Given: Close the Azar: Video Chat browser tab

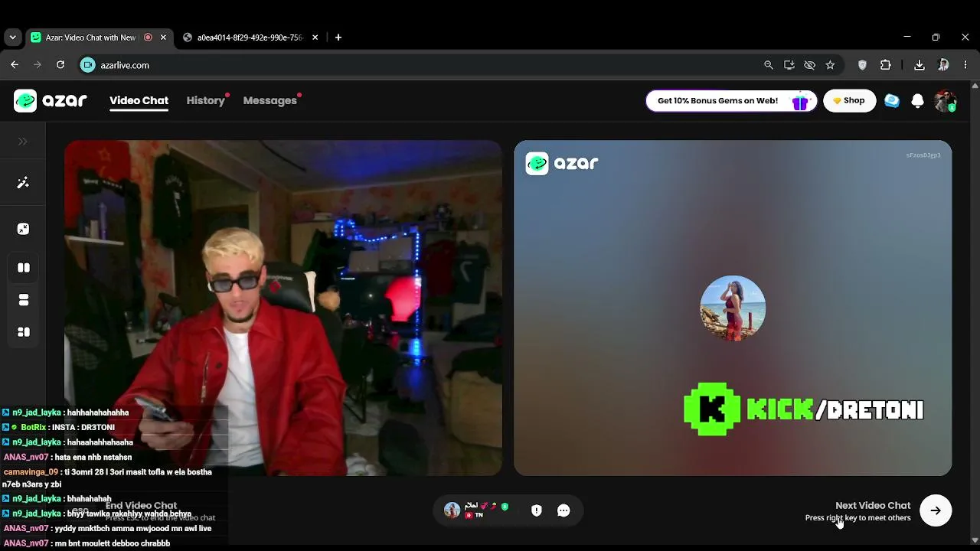Looking at the screenshot, I should (163, 37).
